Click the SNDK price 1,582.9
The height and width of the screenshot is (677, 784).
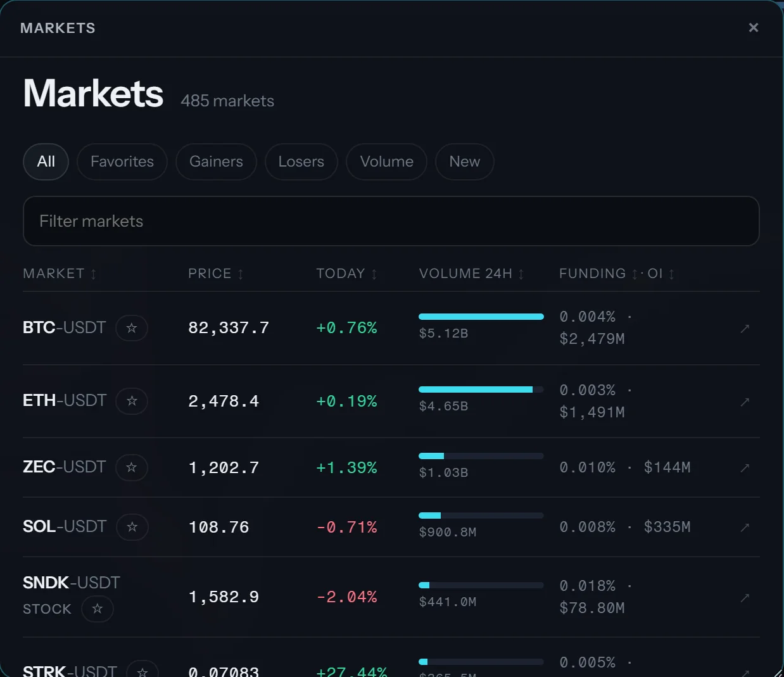[x=224, y=597]
